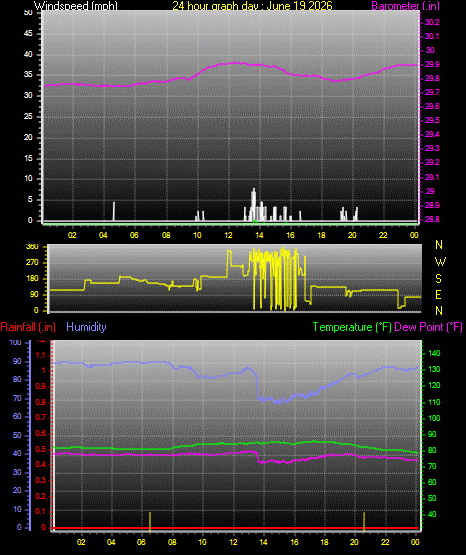Click the '45' windspeed axis value
466x555 pixels.
(28, 33)
